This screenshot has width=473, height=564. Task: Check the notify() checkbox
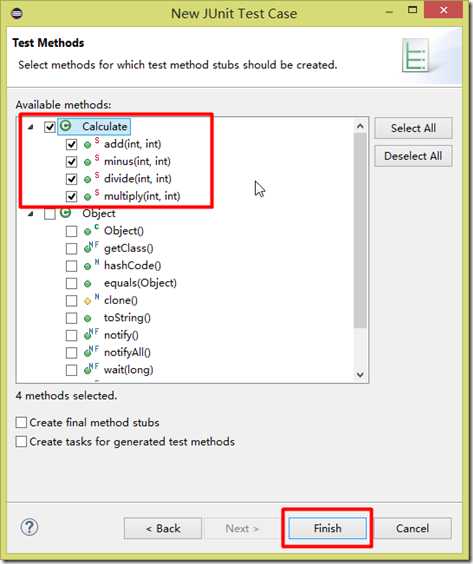[x=71, y=336]
